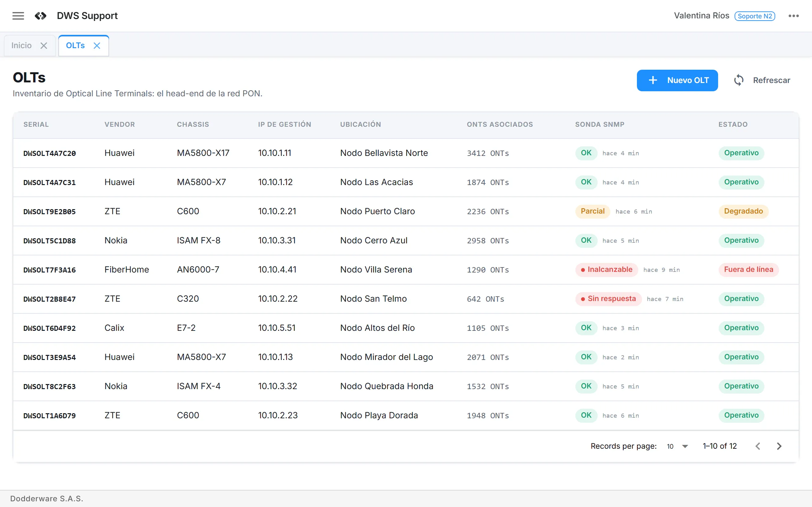Image resolution: width=812 pixels, height=507 pixels.
Task: Click the Soporte N2 role badge
Action: coord(755,16)
